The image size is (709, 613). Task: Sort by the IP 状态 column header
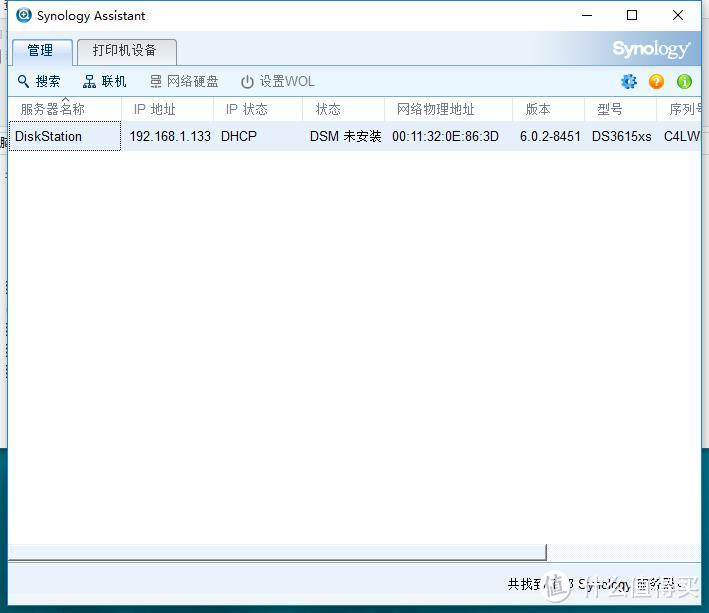coord(258,109)
